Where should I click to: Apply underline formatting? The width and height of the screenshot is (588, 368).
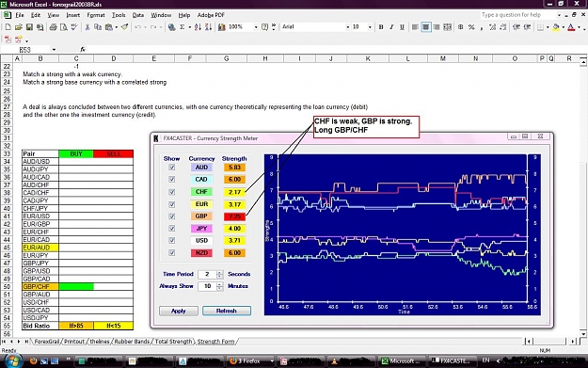click(402, 27)
